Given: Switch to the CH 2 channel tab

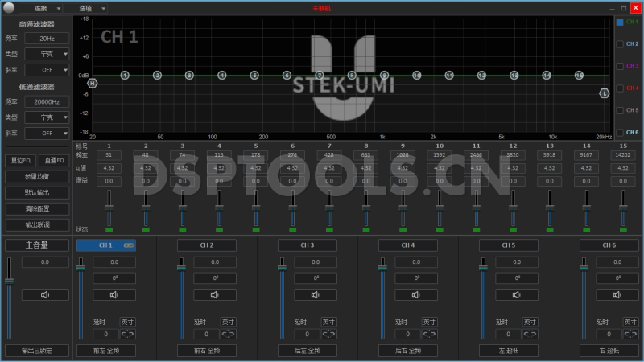Looking at the screenshot, I should [207, 245].
